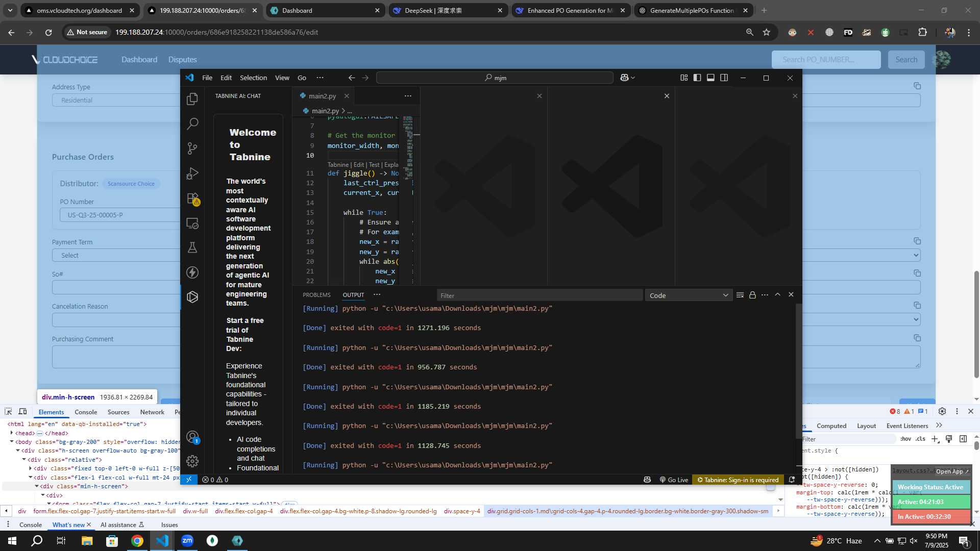Open panel additional views ellipsis

click(x=377, y=294)
